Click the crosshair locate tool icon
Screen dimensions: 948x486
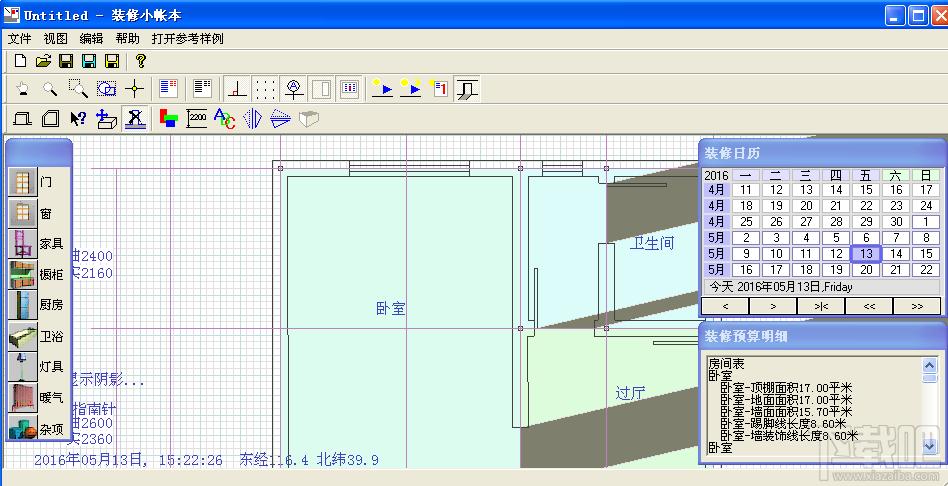click(134, 89)
